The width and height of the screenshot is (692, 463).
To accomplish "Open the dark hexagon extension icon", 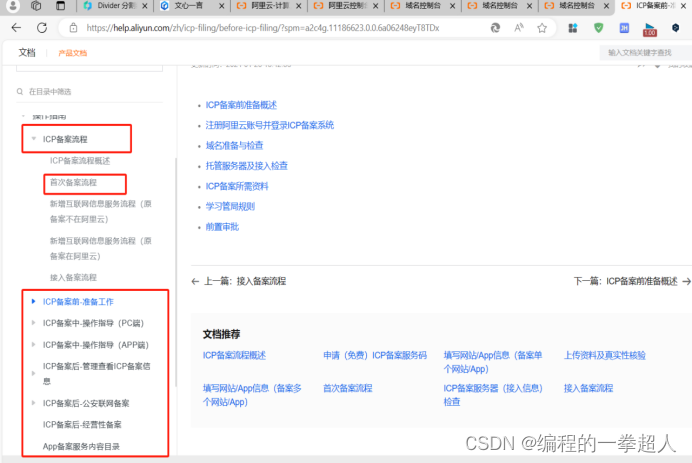I will click(675, 28).
